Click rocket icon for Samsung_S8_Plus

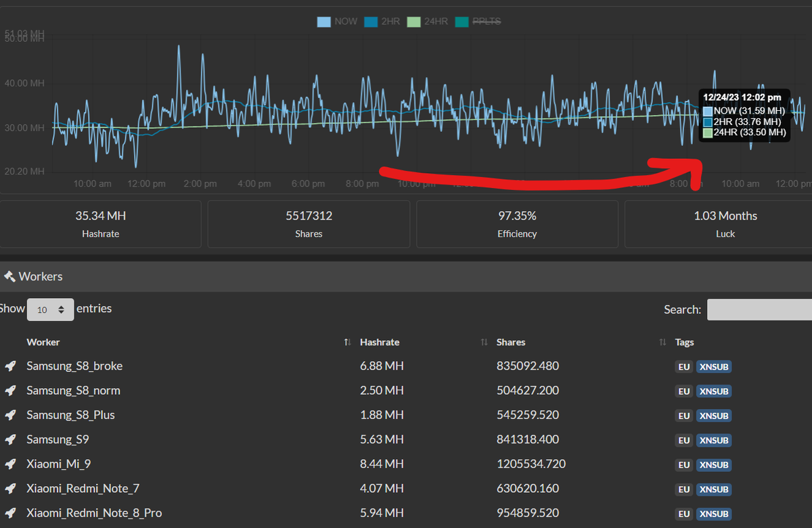click(10, 415)
